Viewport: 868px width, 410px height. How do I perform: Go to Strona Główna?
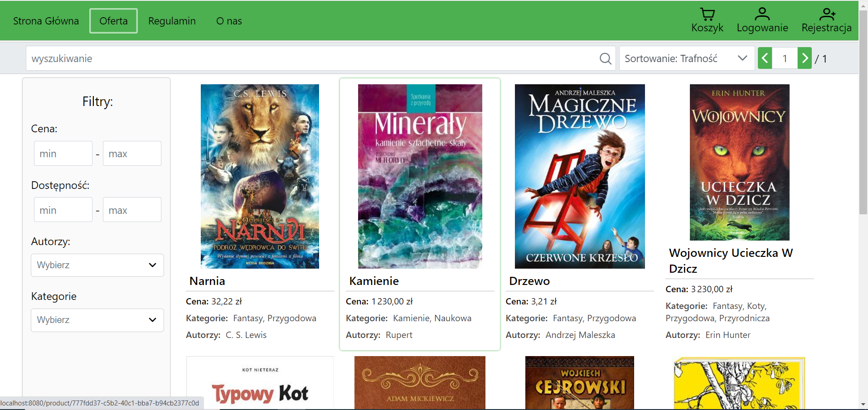point(46,21)
